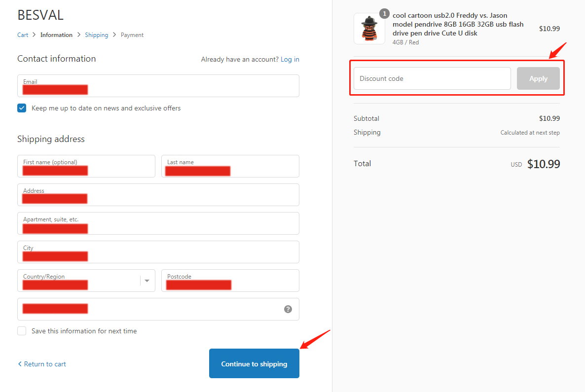Image resolution: width=585 pixels, height=392 pixels.
Task: Select the Payment breadcrumb step
Action: click(132, 35)
